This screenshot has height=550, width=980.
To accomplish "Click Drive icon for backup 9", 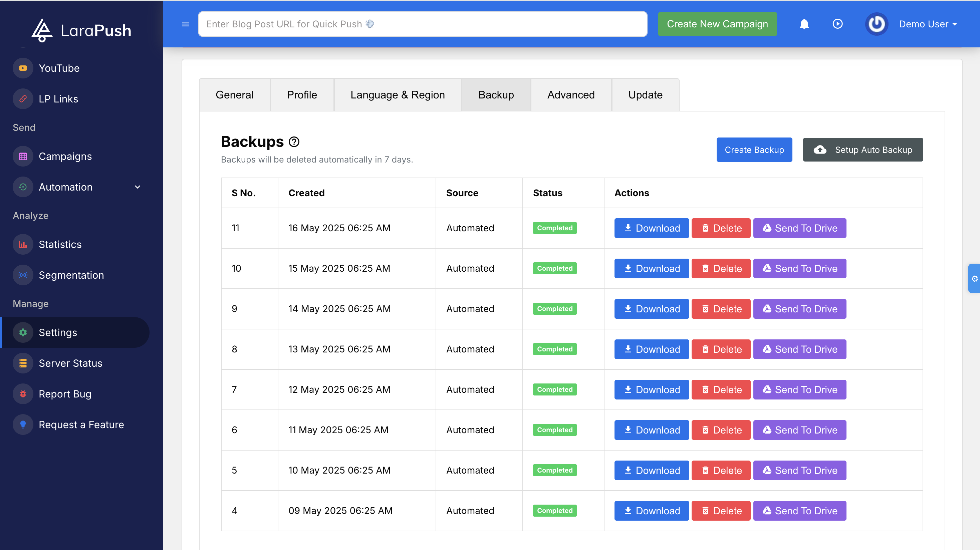I will click(x=767, y=308).
